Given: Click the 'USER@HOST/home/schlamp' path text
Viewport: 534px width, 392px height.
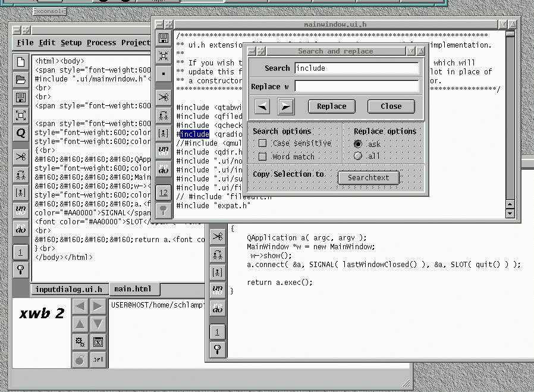Looking at the screenshot, I should point(157,305).
